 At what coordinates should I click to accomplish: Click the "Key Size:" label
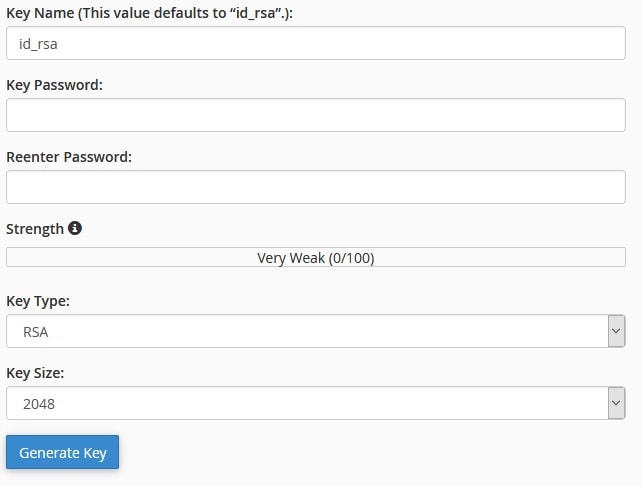pos(35,373)
